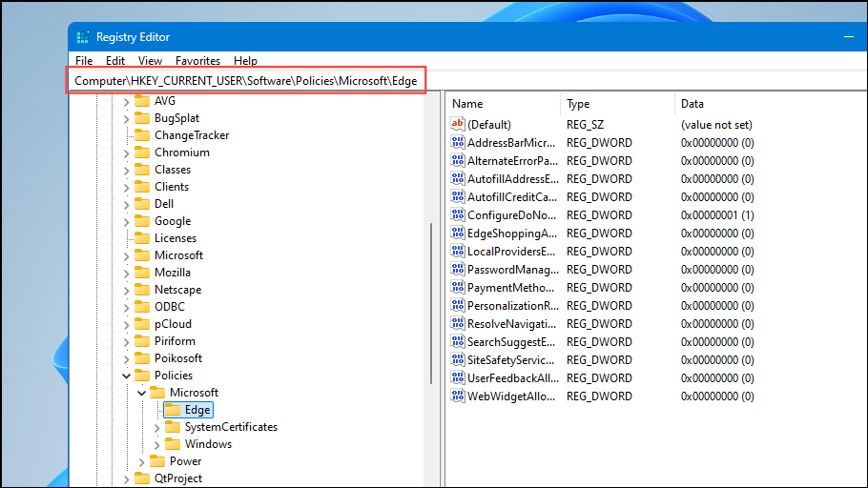The image size is (868, 488).
Task: Expand the BugSplat key
Action: pos(126,119)
